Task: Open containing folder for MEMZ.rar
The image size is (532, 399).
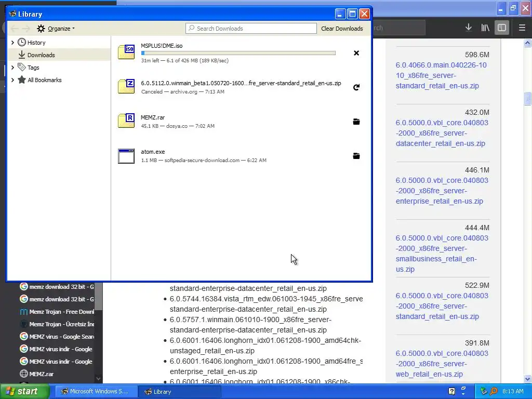Action: tap(356, 122)
